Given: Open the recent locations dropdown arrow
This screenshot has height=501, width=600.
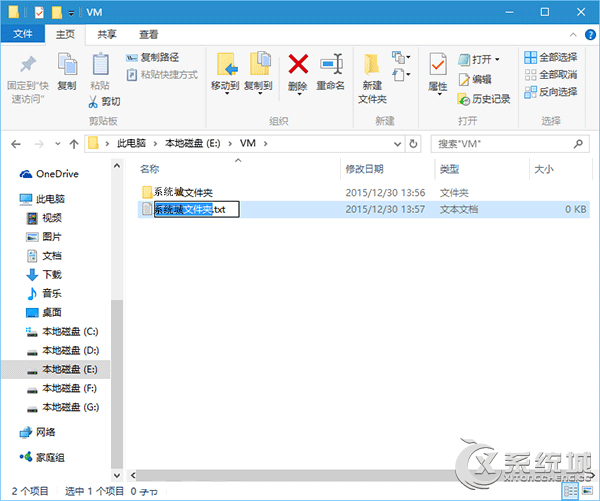Looking at the screenshot, I should pos(57,144).
